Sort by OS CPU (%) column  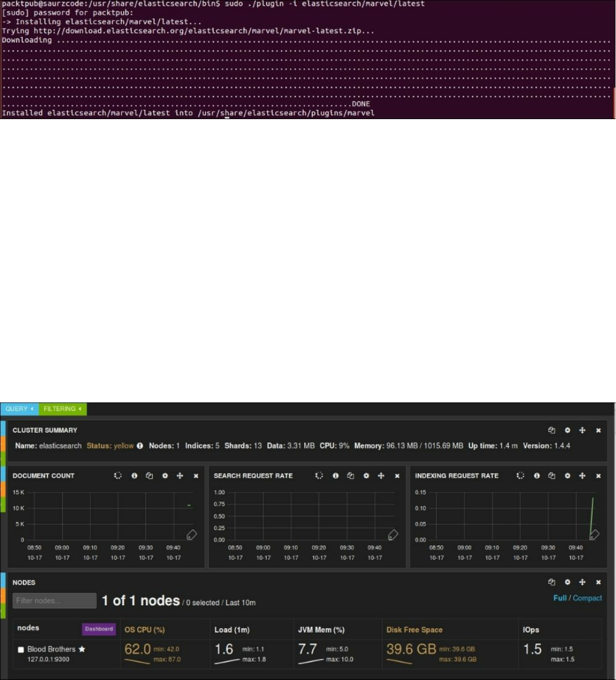click(x=144, y=630)
